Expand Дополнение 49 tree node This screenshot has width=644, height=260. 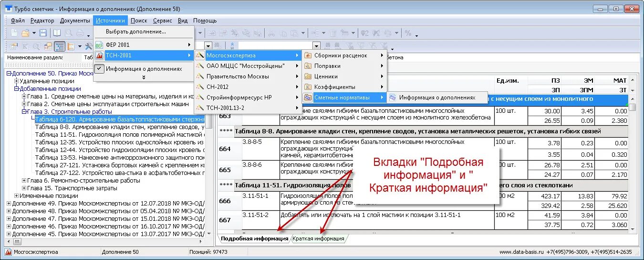(x=9, y=204)
